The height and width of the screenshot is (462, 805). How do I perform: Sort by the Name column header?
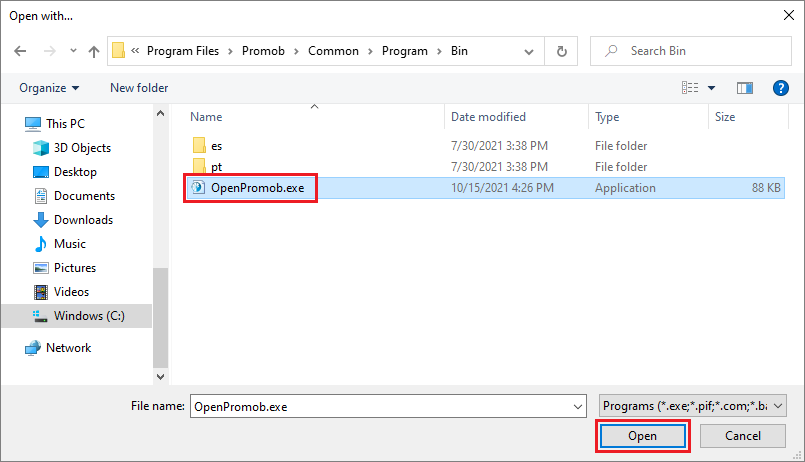tap(206, 117)
